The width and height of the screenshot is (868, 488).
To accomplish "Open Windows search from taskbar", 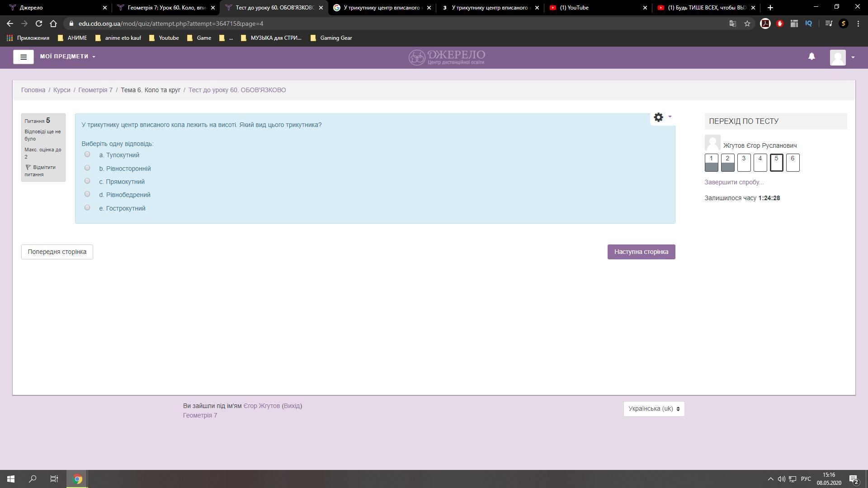I will tap(33, 479).
